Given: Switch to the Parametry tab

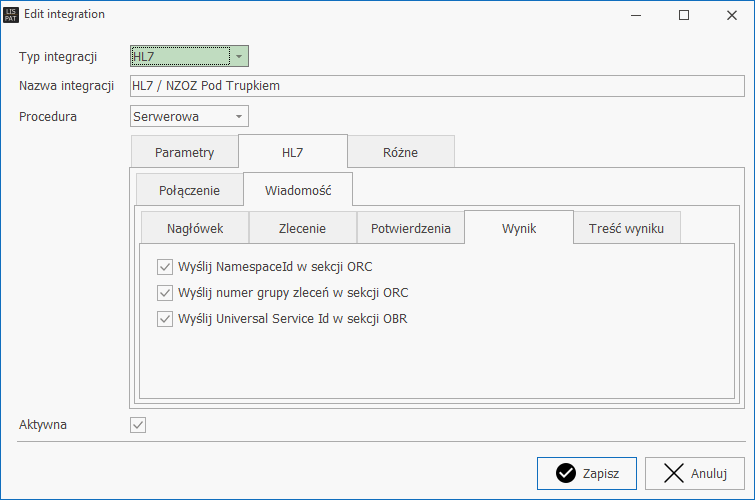Looking at the screenshot, I should point(184,152).
